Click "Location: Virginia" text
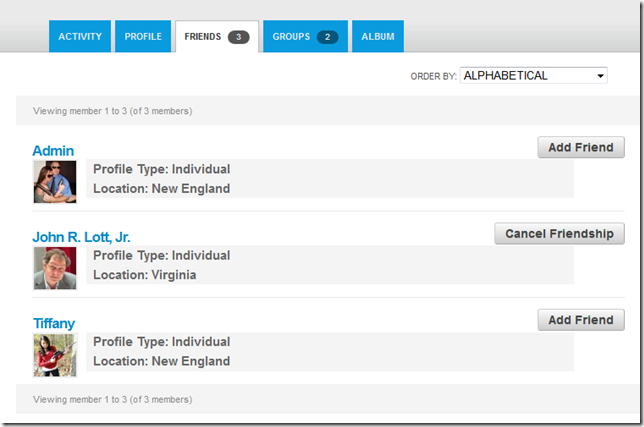This screenshot has width=644, height=427. [145, 275]
